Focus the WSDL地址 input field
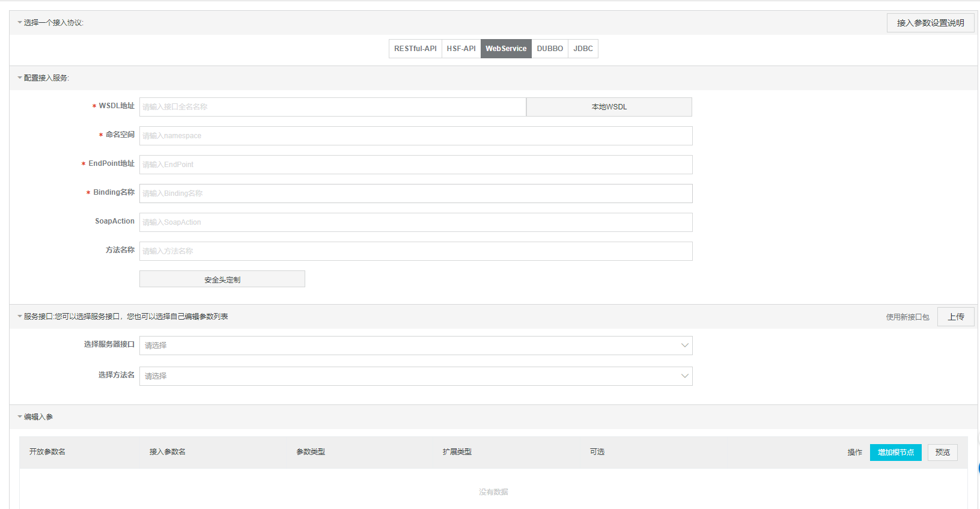 pyautogui.click(x=333, y=107)
